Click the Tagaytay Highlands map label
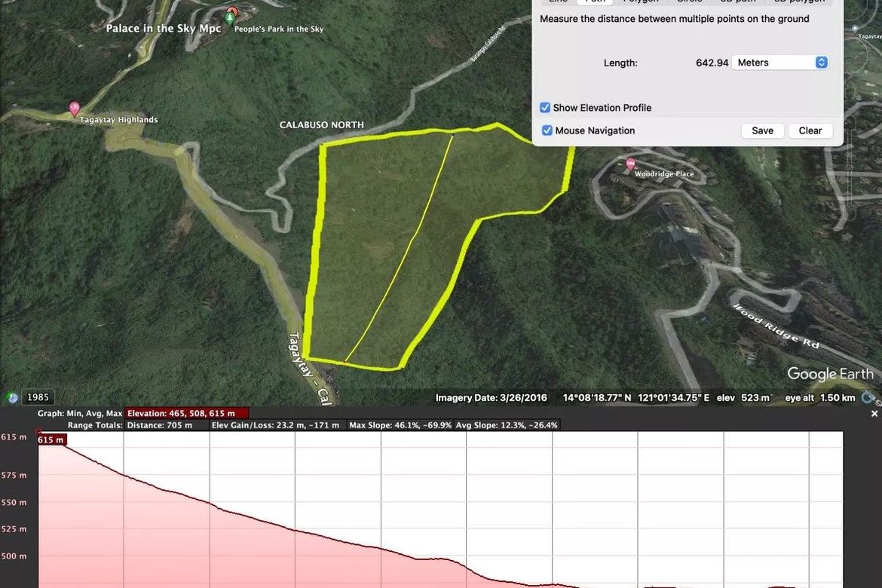882x588 pixels. [x=118, y=119]
